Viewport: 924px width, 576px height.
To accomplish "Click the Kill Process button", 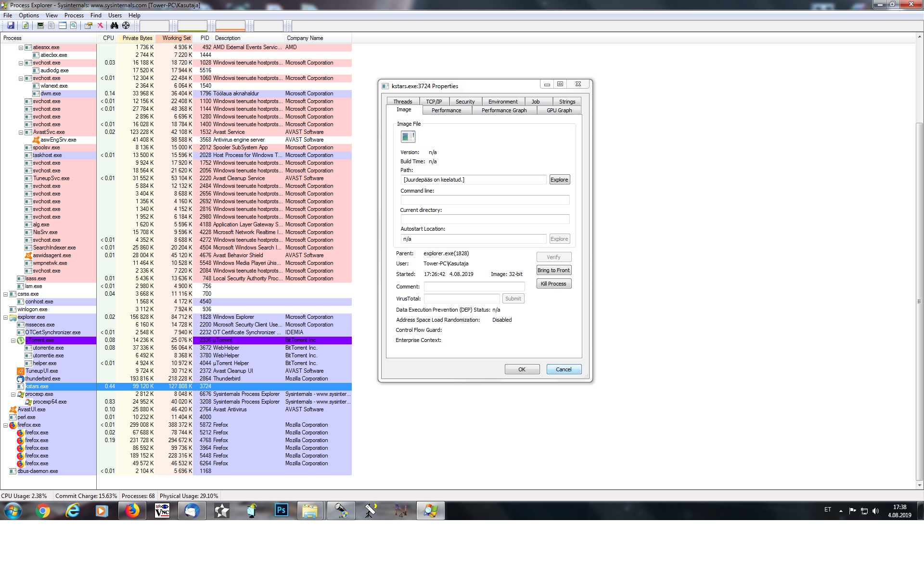I will pos(553,284).
